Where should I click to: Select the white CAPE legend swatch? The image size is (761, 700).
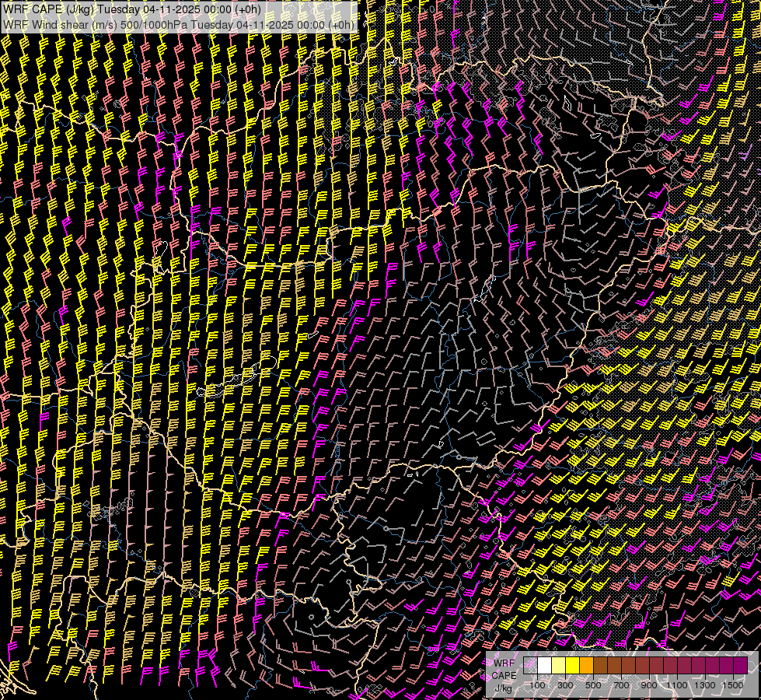tap(545, 665)
